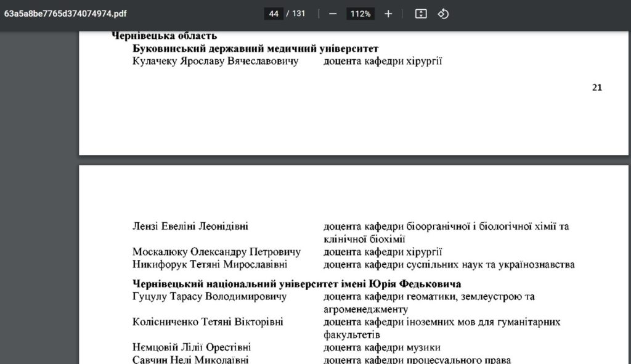This screenshot has width=631, height=364.
Task: Click the text доцента кафедри процесуального права
Action: pos(417,360)
